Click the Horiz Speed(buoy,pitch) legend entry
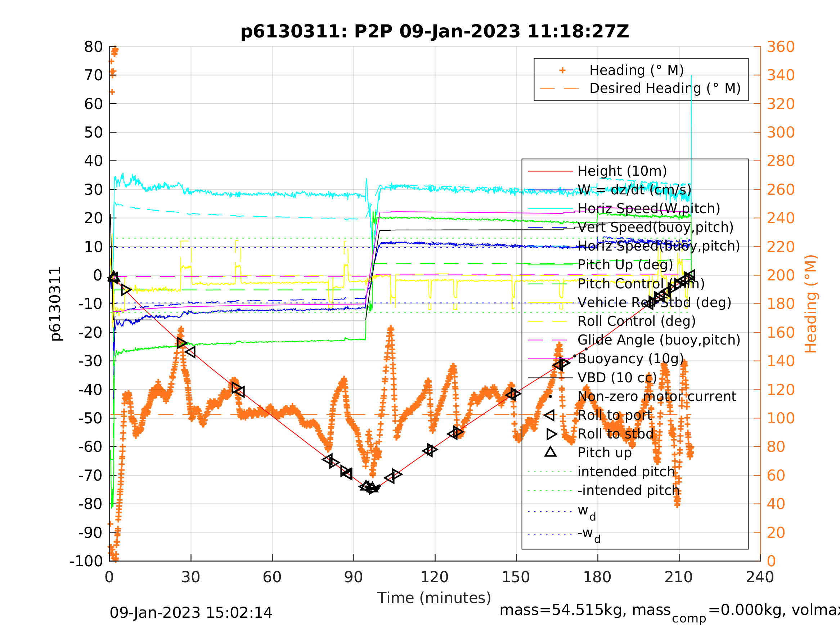Screen dimensions: 840x630 (659, 246)
